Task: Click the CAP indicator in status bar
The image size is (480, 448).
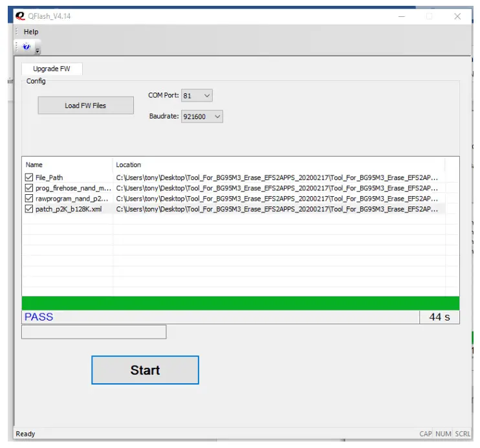Action: click(x=426, y=434)
